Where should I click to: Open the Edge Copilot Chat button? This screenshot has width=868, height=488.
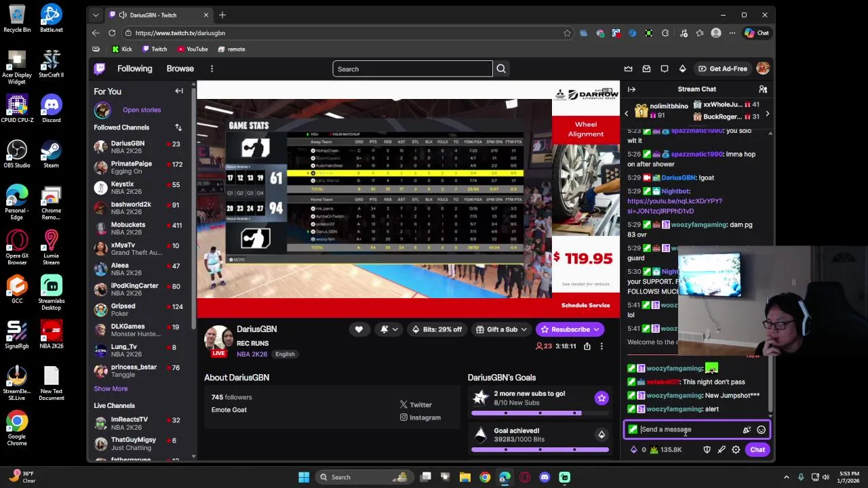[757, 33]
